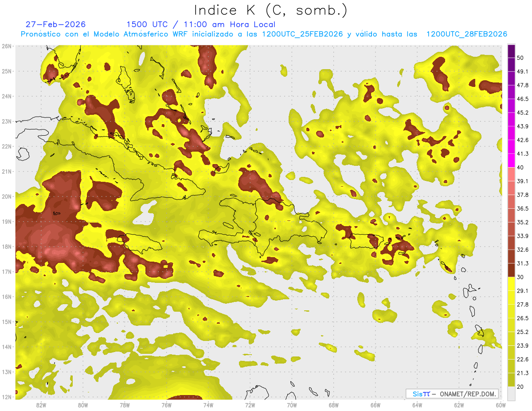532x411 pixels.
Task: Click the color bar value "30"
Action: tap(520, 277)
